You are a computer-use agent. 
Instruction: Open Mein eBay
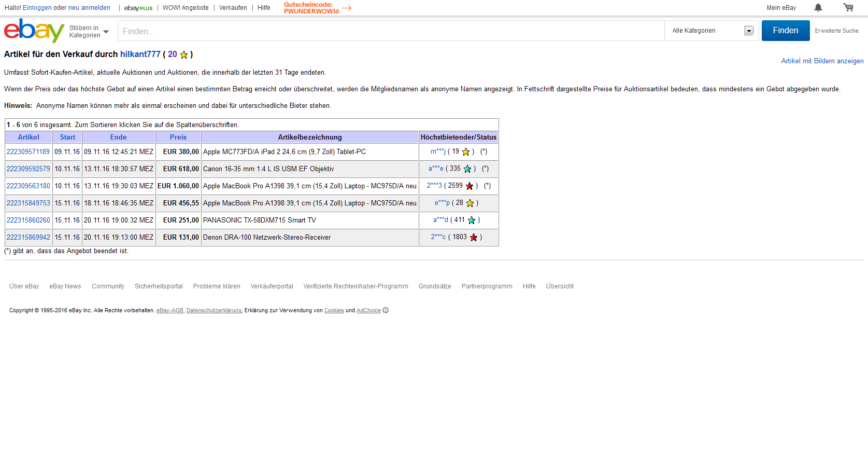pos(781,8)
